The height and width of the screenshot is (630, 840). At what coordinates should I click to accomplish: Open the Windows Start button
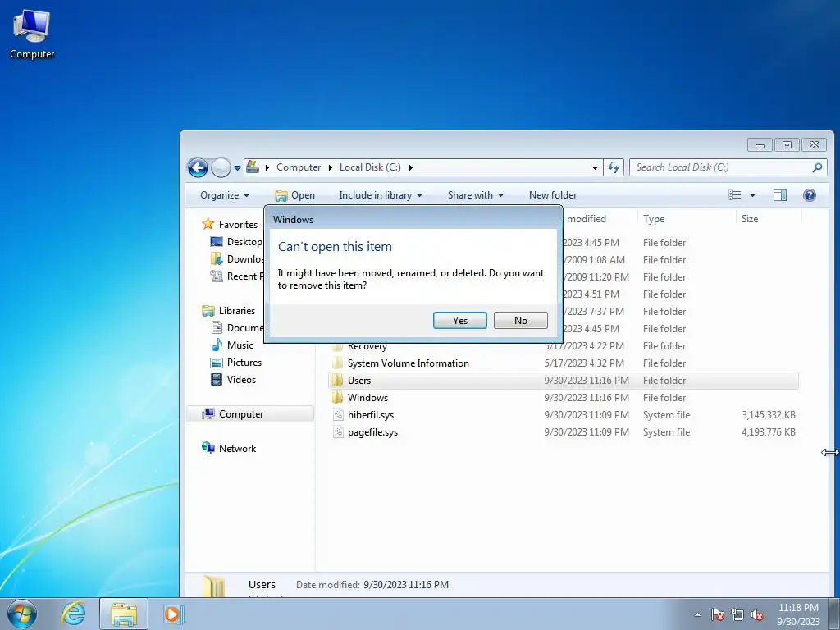[x=22, y=614]
